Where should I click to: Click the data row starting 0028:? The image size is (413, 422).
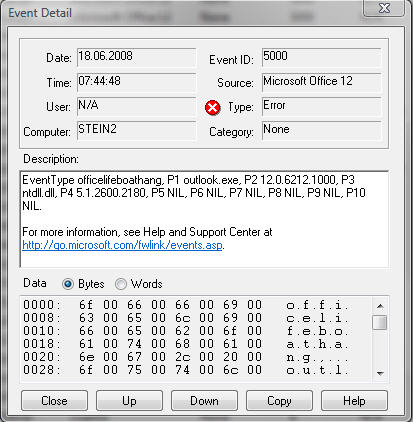pos(186,370)
